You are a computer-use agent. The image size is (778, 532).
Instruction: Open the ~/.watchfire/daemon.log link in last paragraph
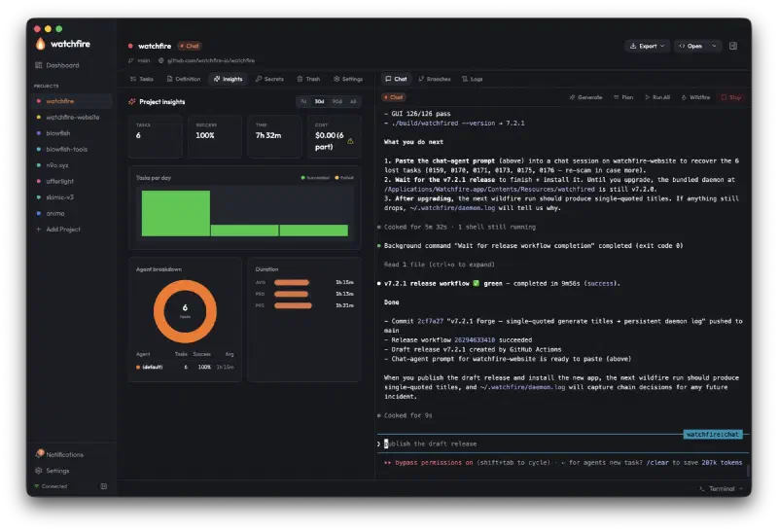point(522,387)
